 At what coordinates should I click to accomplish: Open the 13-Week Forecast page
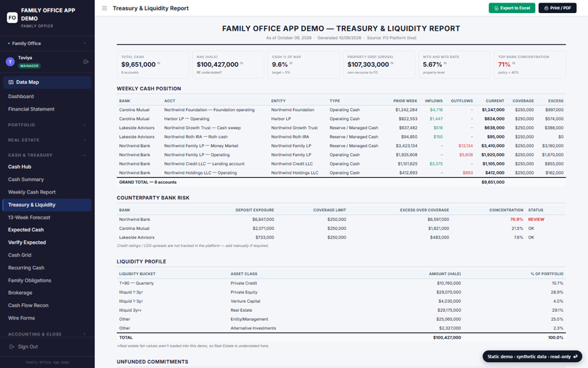tap(29, 217)
